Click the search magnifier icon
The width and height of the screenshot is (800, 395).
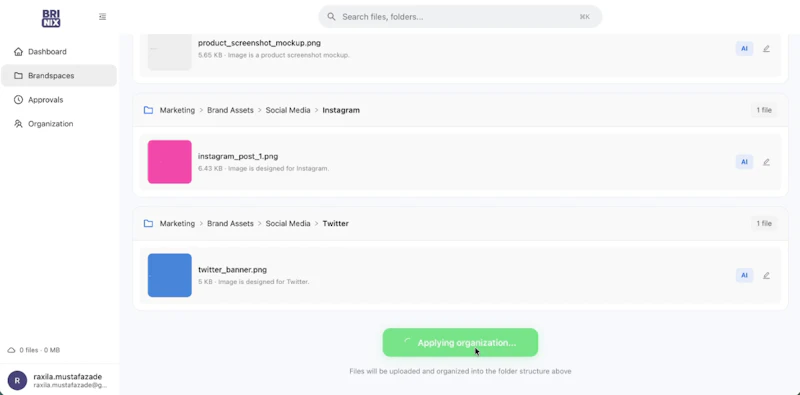(331, 17)
